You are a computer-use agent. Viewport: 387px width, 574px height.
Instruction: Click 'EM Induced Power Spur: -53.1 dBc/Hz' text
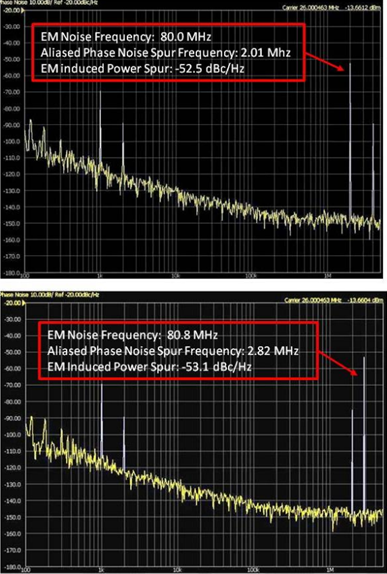[149, 366]
